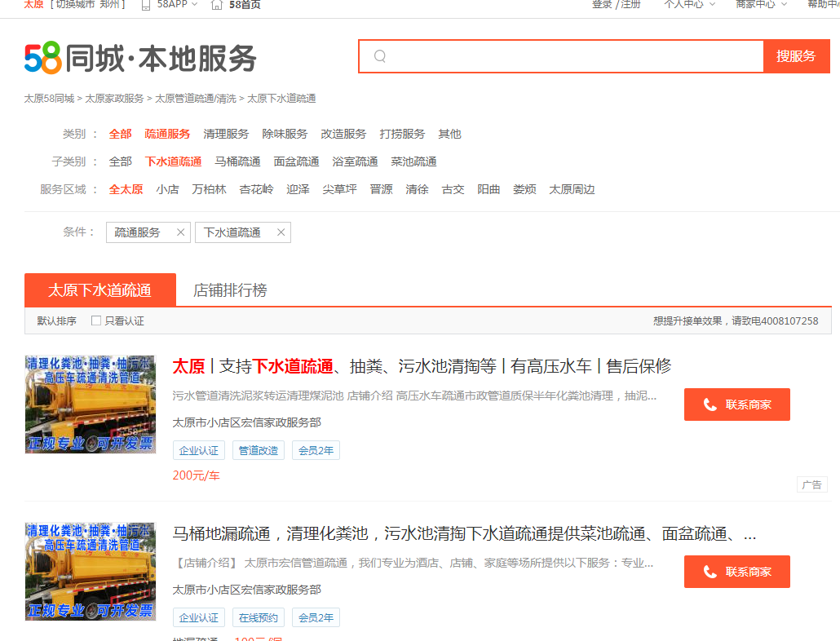The image size is (840, 641).
Task: Select the 清理服务 category
Action: 226,134
